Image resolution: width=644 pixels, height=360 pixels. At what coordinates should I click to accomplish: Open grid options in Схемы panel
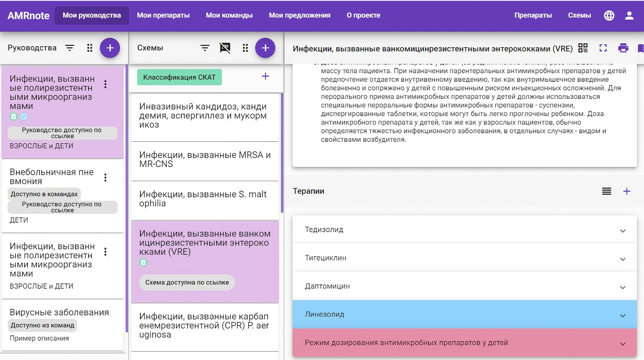pyautogui.click(x=245, y=48)
